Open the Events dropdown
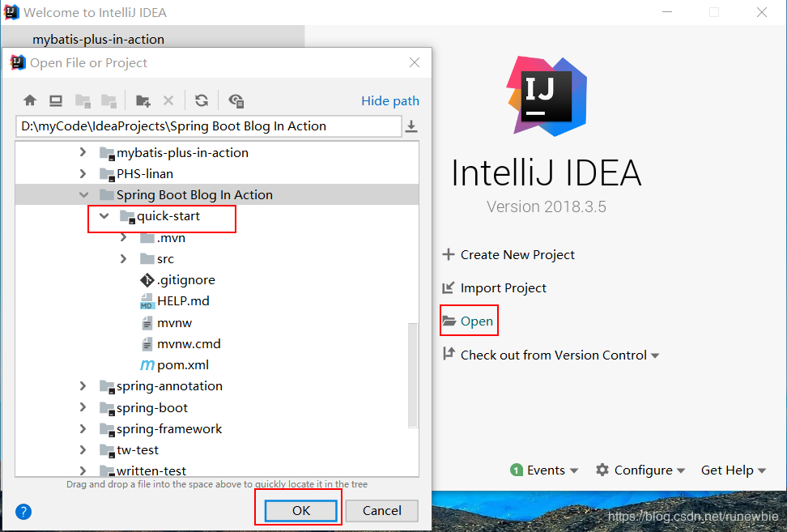This screenshot has width=787, height=532. pos(574,470)
